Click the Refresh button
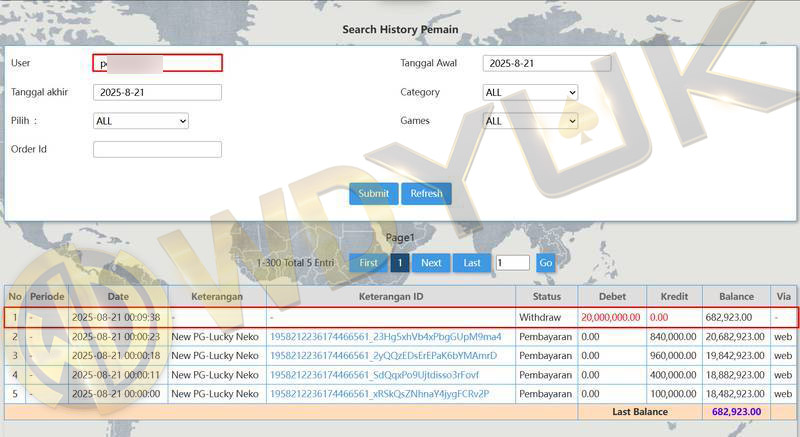Image resolution: width=800 pixels, height=437 pixels. pyautogui.click(x=426, y=194)
